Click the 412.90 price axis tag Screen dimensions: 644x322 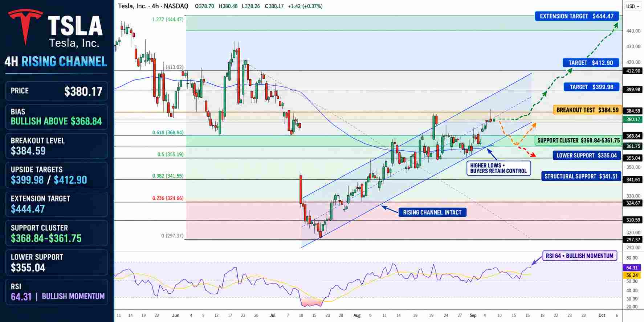coord(633,71)
